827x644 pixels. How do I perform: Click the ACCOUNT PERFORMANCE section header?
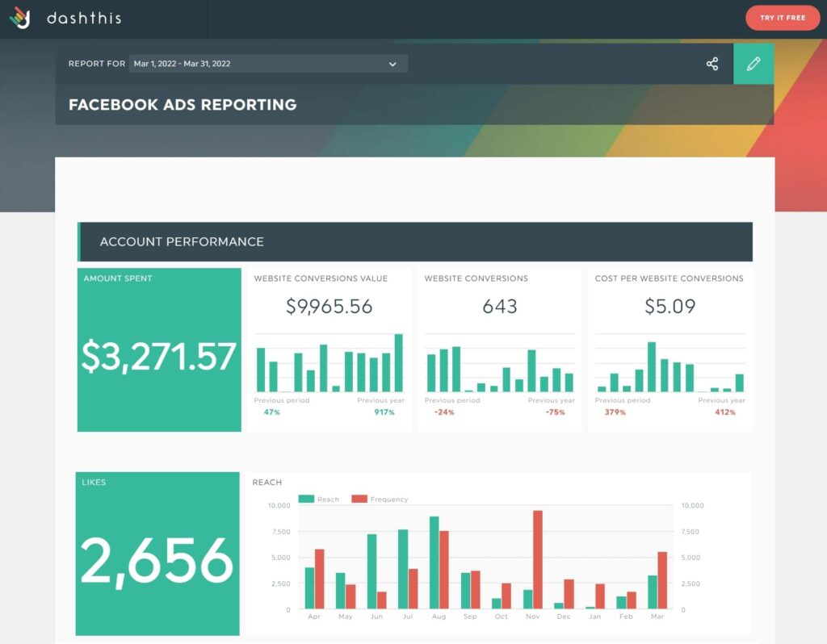tap(415, 242)
